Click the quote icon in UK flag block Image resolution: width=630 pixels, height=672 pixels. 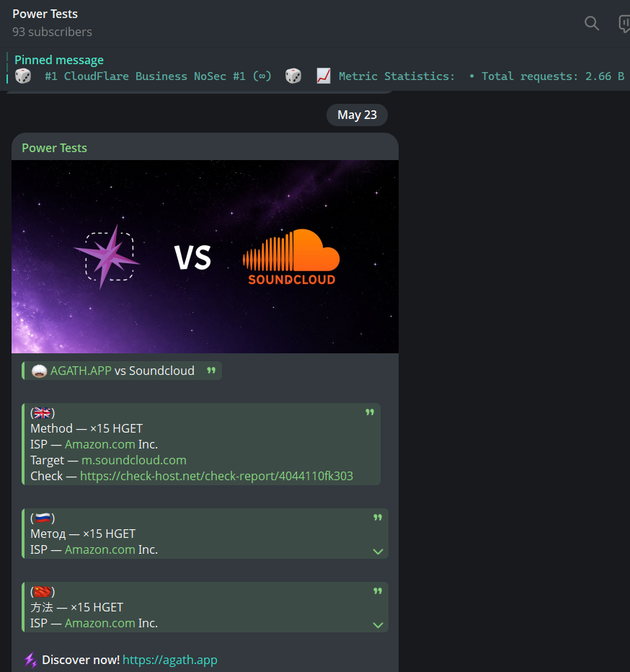click(370, 412)
